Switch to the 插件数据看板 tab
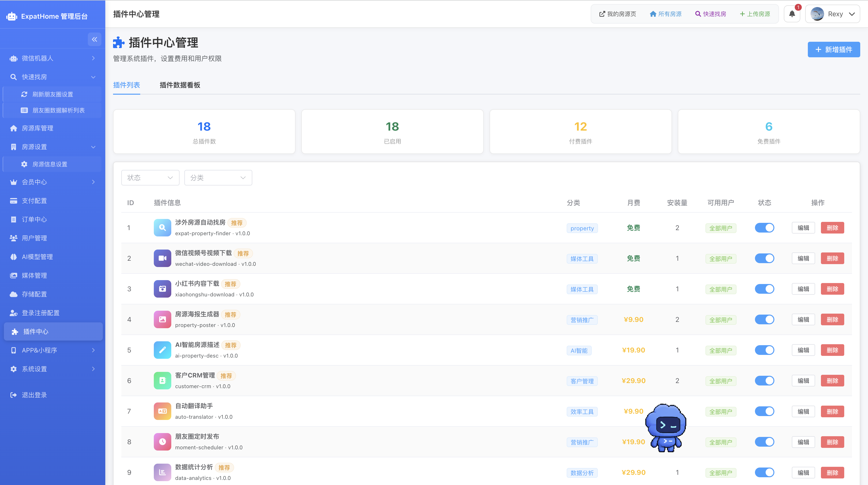 click(180, 85)
